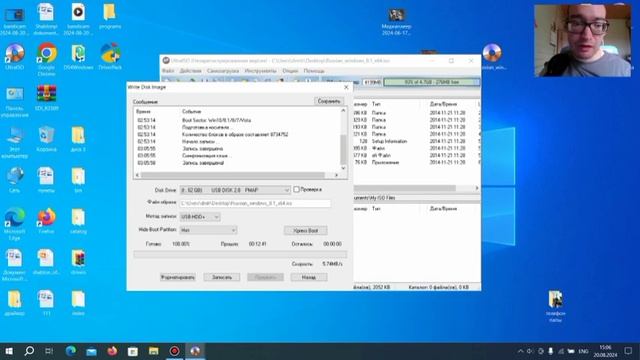
Task: Click the ENG language indicator in the tray
Action: [x=583, y=351]
